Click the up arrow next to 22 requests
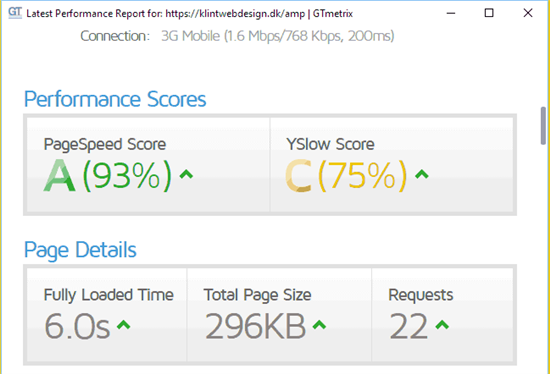Screen dimensions: 550x374 pos(442,325)
